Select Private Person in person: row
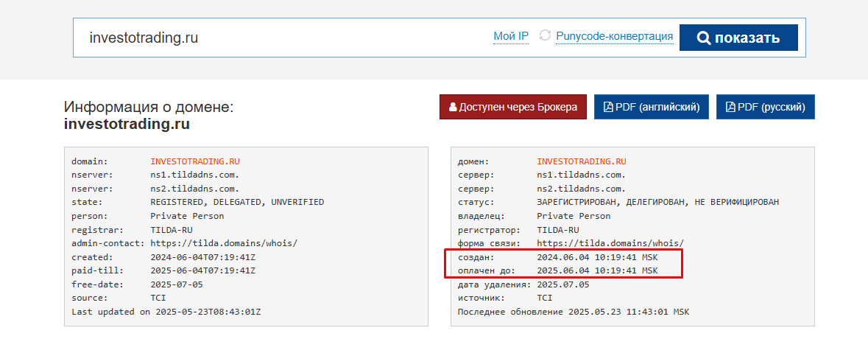This screenshot has width=868, height=339. tap(187, 216)
